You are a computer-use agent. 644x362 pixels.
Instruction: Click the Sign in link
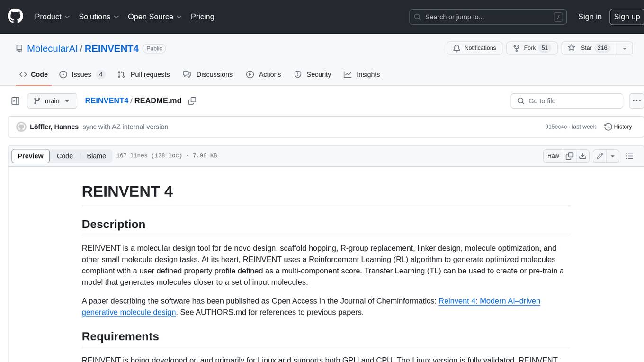click(x=590, y=17)
